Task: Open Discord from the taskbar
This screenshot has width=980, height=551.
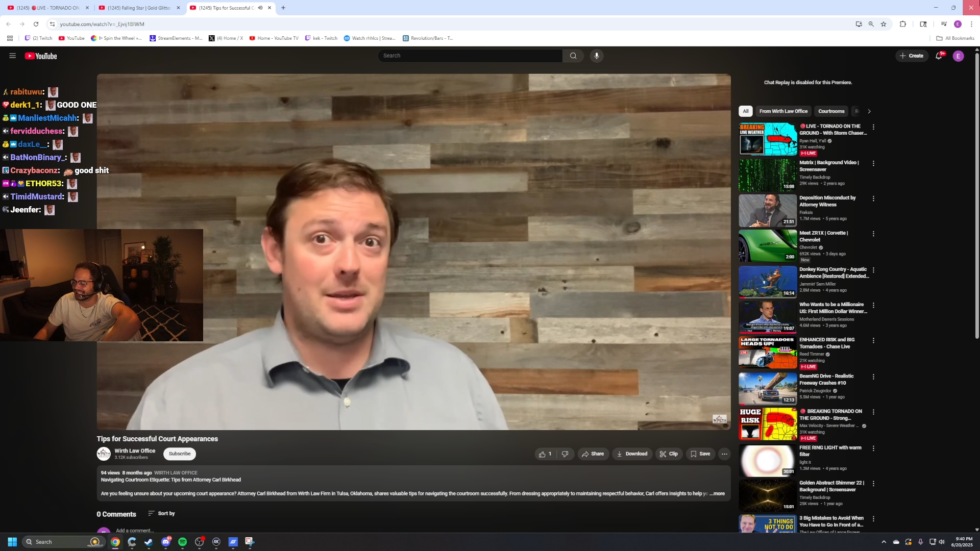Action: coord(166,542)
